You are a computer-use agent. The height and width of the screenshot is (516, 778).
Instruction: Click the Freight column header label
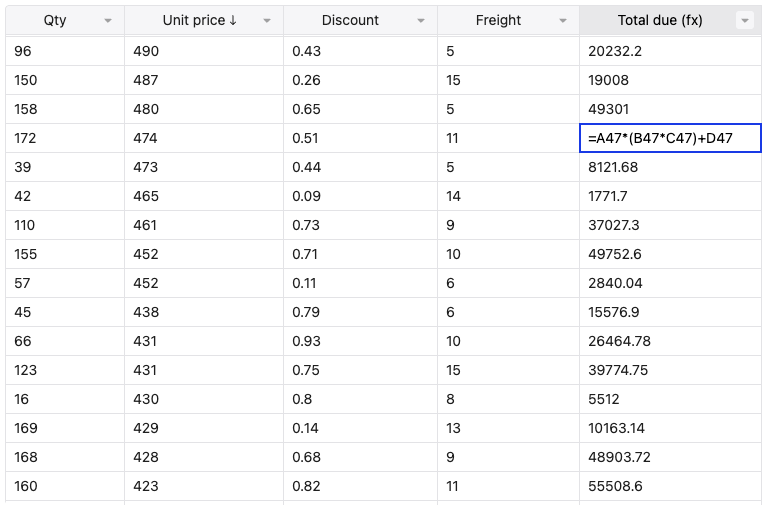click(498, 20)
